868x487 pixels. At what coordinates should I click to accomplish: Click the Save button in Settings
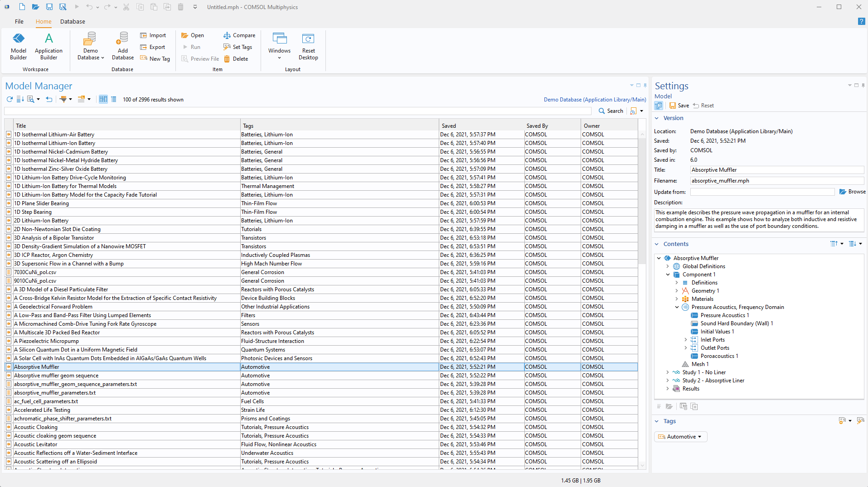click(679, 106)
